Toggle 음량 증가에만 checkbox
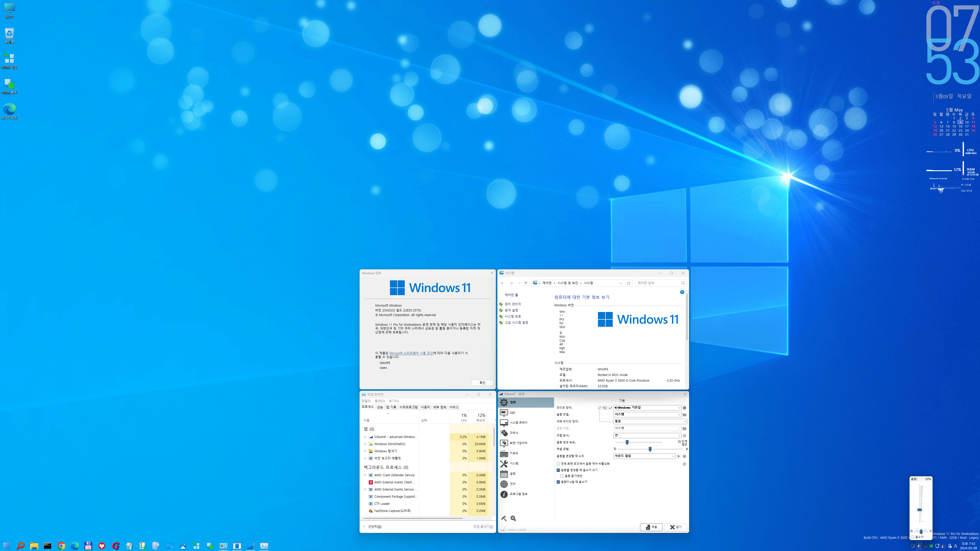 [562, 476]
